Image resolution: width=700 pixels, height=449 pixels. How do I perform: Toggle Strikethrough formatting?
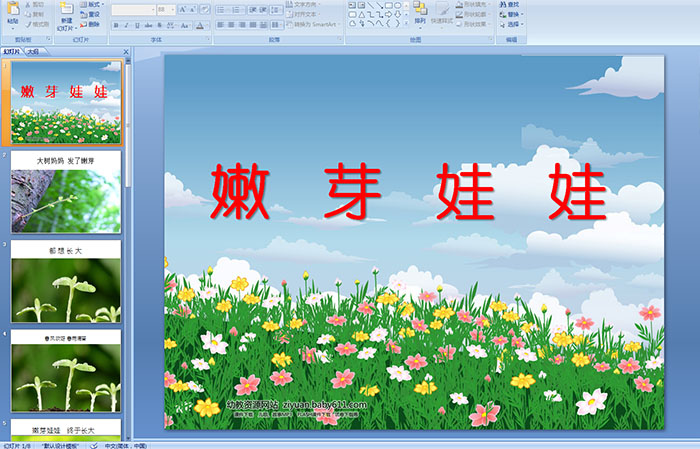[x=148, y=25]
